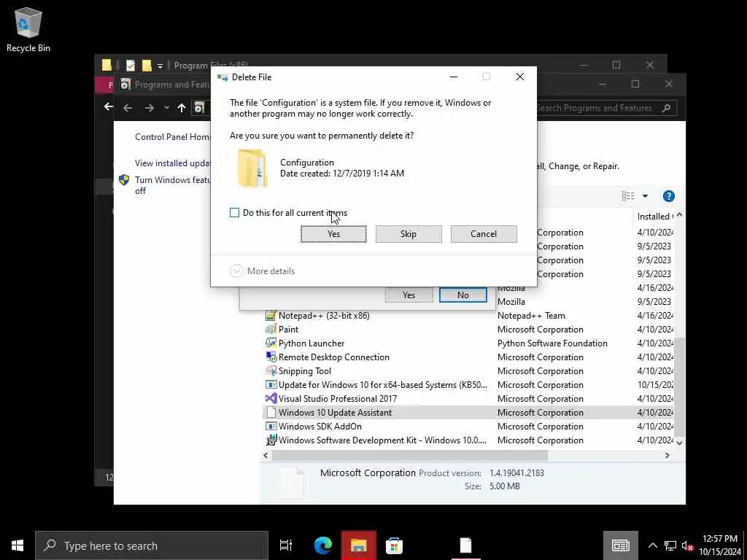This screenshot has width=747, height=560.
Task: Click the Visual Studio Professional icon
Action: tap(271, 398)
